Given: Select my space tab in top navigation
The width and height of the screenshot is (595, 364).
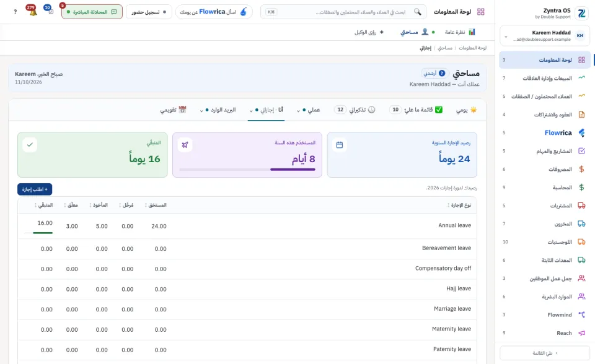Looking at the screenshot, I should pos(418,32).
